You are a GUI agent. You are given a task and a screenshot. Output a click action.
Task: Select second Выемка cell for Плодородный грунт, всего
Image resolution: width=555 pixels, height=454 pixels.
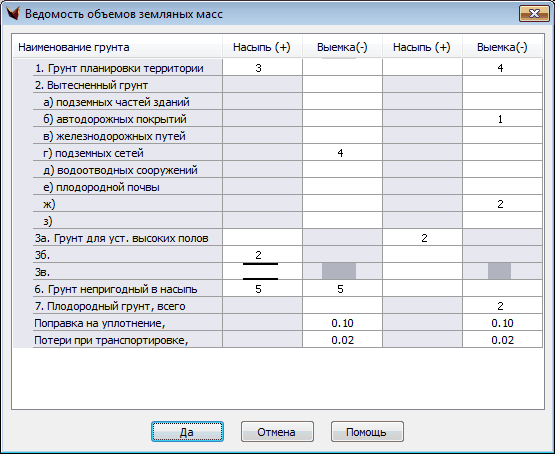pyautogui.click(x=502, y=306)
